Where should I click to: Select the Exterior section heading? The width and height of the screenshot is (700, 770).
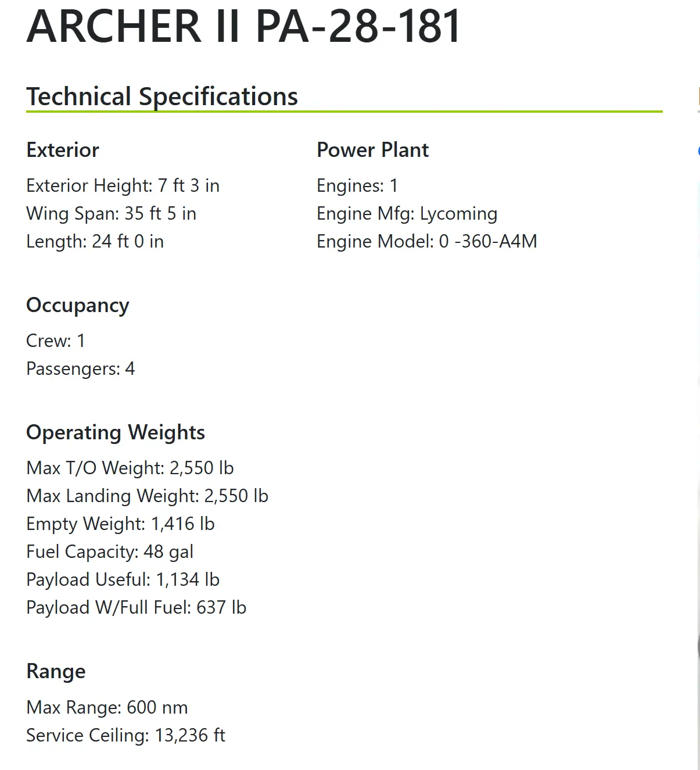pos(63,150)
